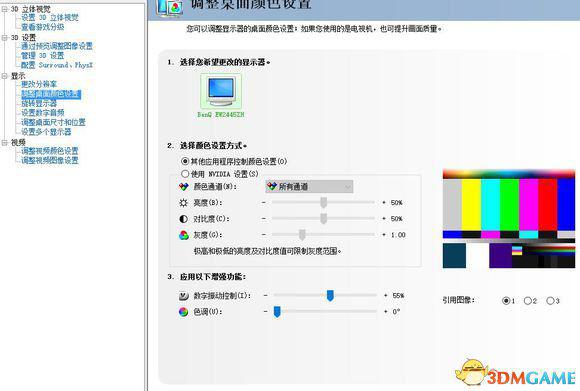Click the minus button of brightness slider
Viewport: 580px width, 391px height.
264,203
